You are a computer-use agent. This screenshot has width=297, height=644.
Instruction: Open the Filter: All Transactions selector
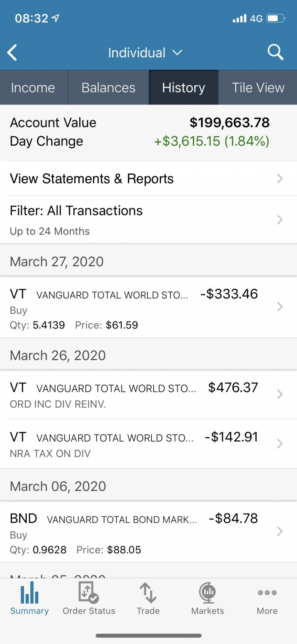tap(148, 220)
